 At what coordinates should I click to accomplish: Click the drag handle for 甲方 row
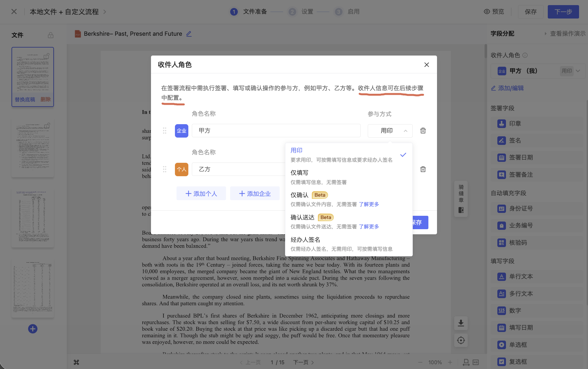pyautogui.click(x=165, y=131)
